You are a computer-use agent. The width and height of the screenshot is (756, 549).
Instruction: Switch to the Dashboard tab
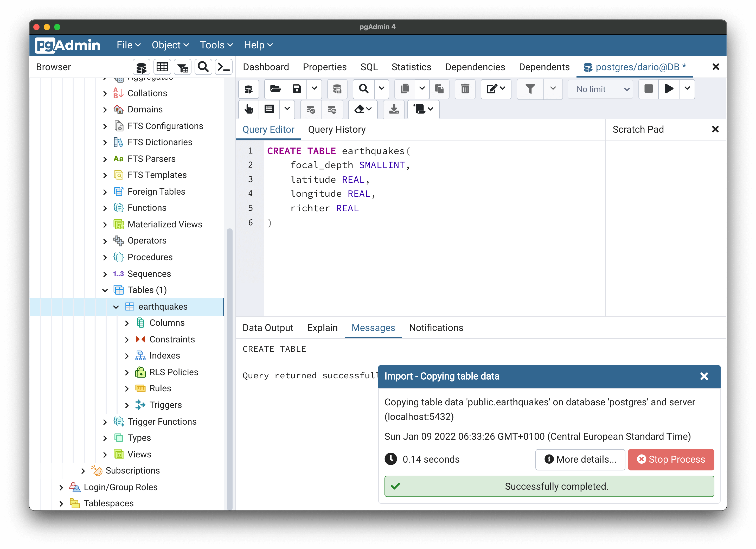tap(266, 67)
